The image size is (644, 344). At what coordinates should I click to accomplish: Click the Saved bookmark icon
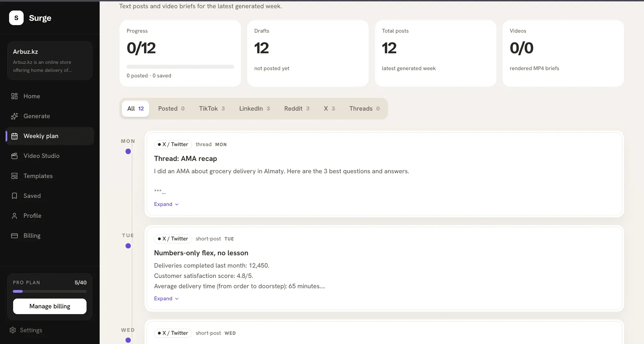(x=14, y=196)
